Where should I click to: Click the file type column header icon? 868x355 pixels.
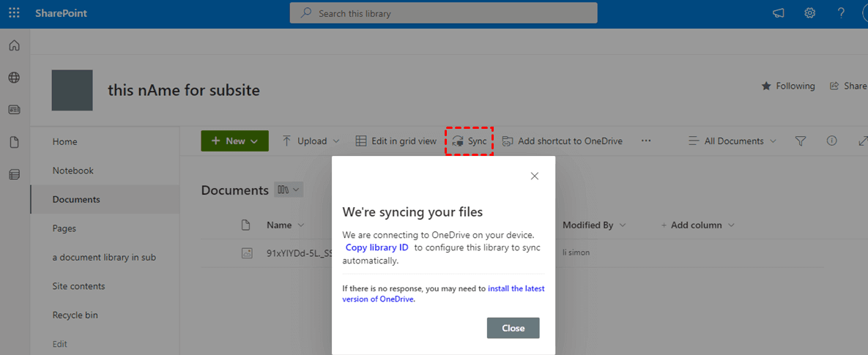(246, 225)
